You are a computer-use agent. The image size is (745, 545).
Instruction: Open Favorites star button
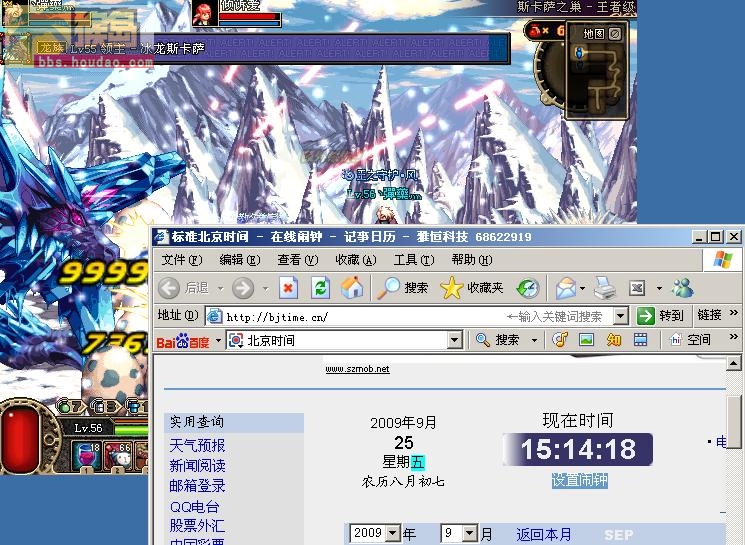(471, 288)
